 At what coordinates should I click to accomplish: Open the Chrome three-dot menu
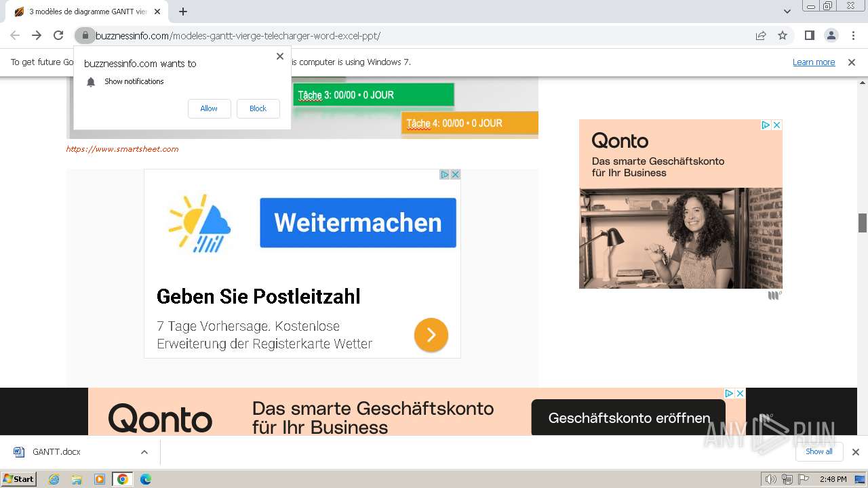(853, 35)
